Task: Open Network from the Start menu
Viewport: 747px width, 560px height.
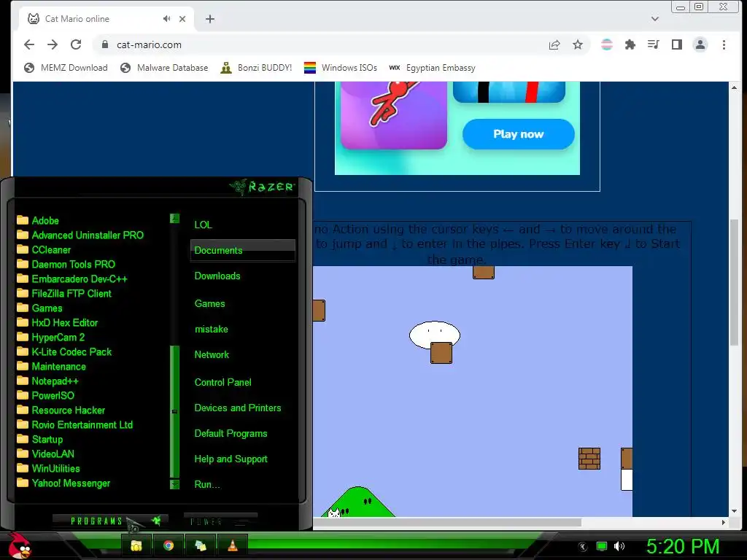Action: [x=212, y=355]
